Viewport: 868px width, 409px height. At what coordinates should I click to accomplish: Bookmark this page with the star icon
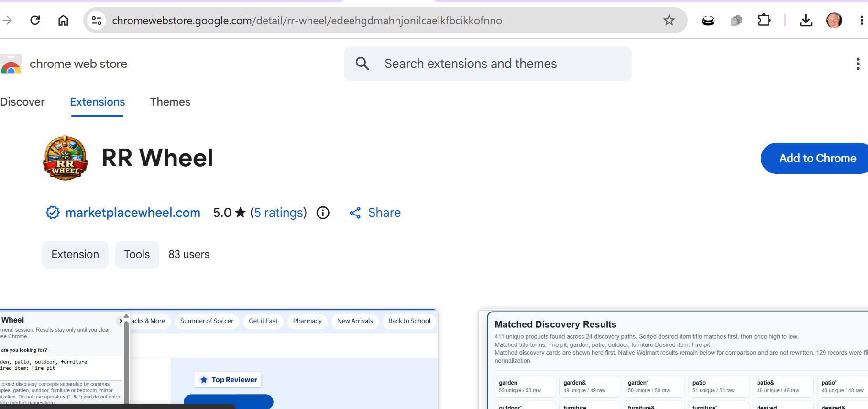[669, 20]
